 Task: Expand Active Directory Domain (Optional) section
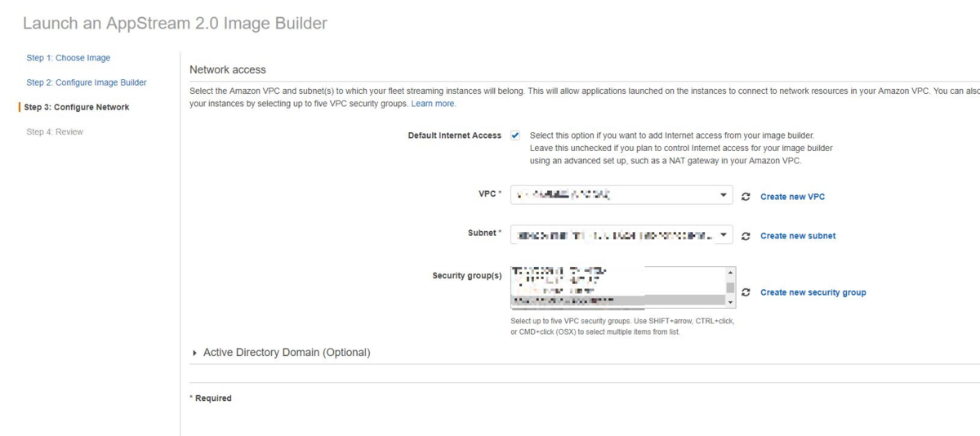pos(281,353)
